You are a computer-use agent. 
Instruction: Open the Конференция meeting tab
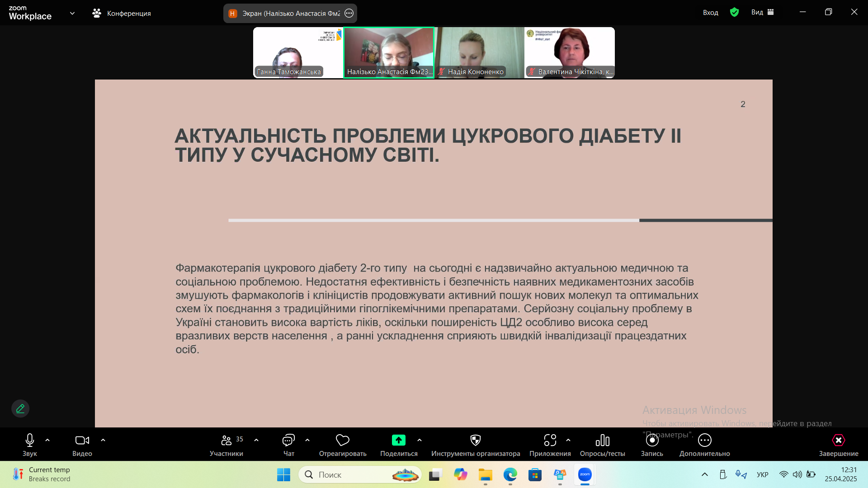point(122,13)
